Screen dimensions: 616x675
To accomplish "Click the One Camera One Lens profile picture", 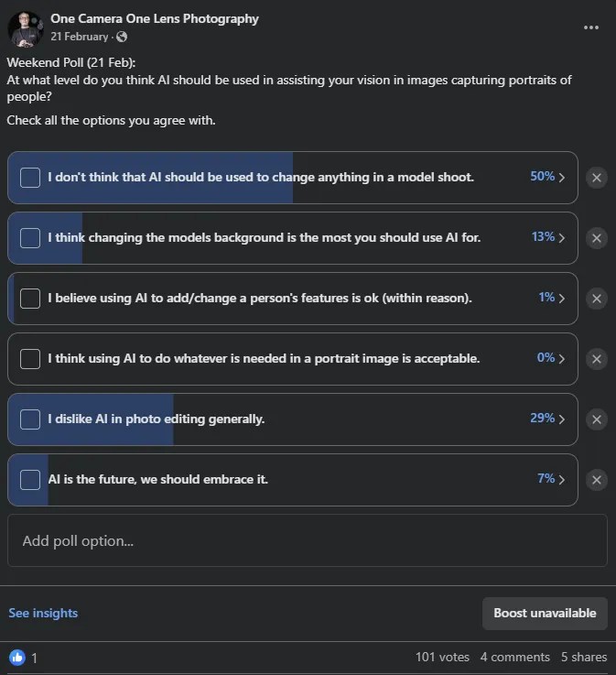I will coord(26,28).
